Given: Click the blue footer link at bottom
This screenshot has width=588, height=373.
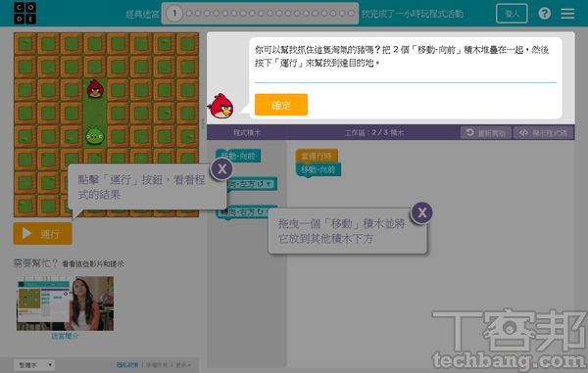Looking at the screenshot, I should point(127,365).
